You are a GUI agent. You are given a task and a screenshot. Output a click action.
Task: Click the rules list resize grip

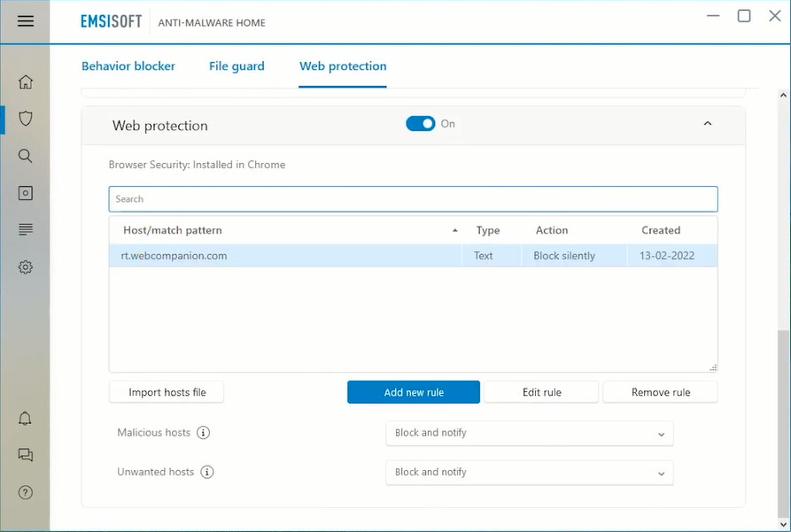pos(713,367)
